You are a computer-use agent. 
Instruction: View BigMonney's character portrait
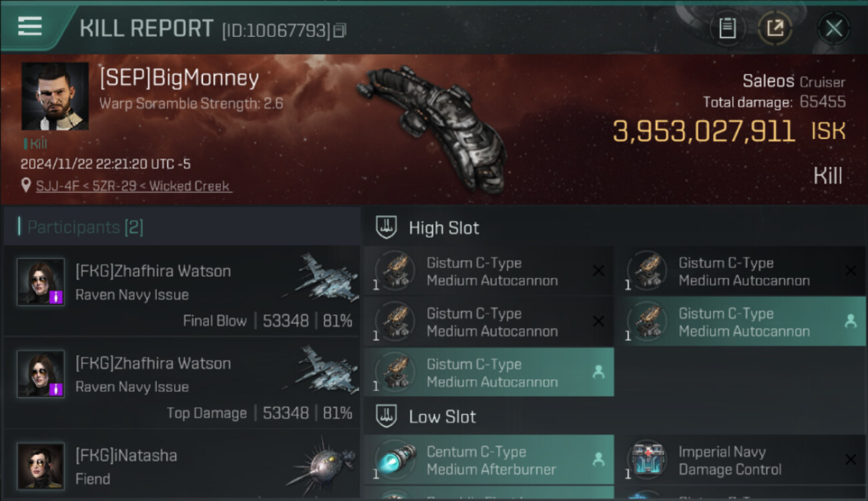55,96
